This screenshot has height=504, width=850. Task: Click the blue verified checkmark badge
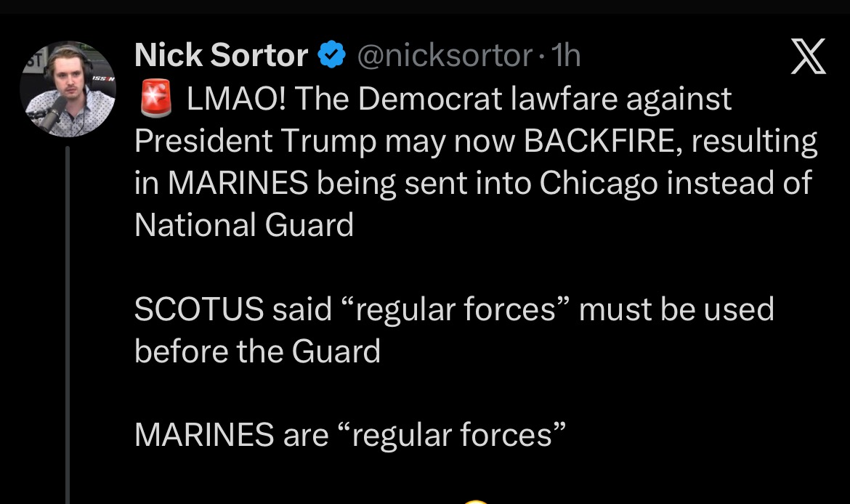coord(332,55)
